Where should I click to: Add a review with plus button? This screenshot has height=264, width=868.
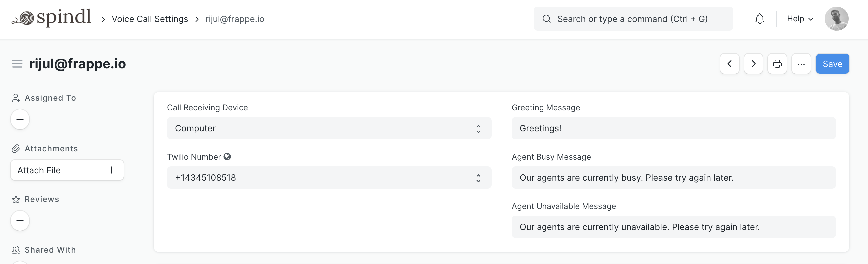pyautogui.click(x=20, y=220)
